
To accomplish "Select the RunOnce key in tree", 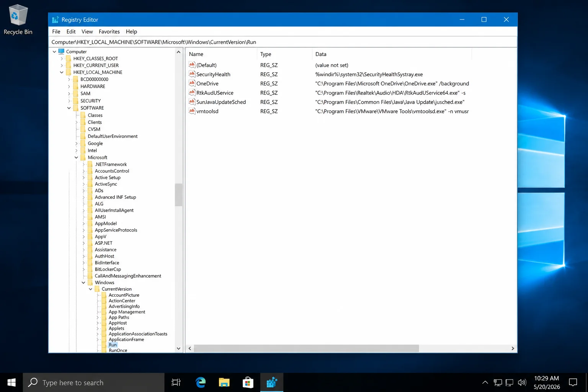I will [118, 350].
